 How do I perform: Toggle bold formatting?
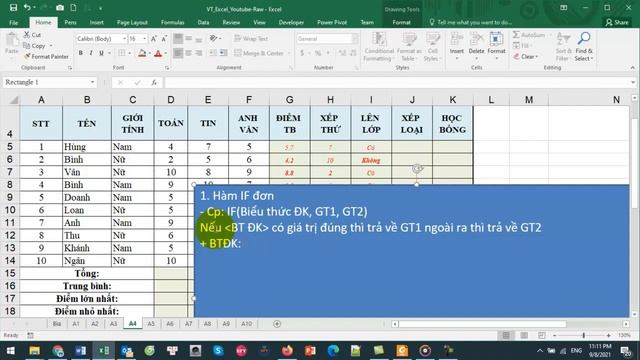coord(80,53)
